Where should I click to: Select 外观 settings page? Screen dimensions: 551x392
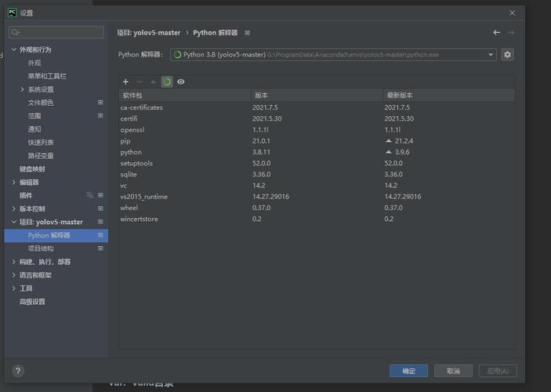[x=34, y=63]
